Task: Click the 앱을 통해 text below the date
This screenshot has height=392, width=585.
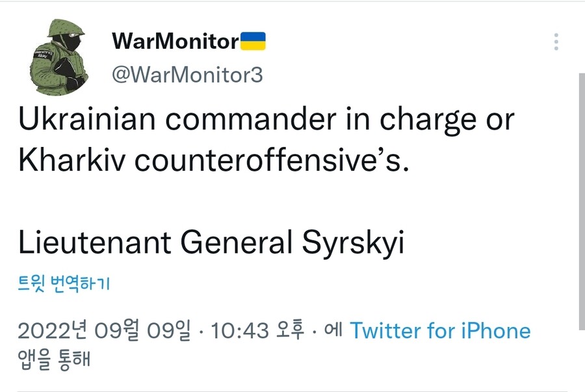Action: click(53, 359)
